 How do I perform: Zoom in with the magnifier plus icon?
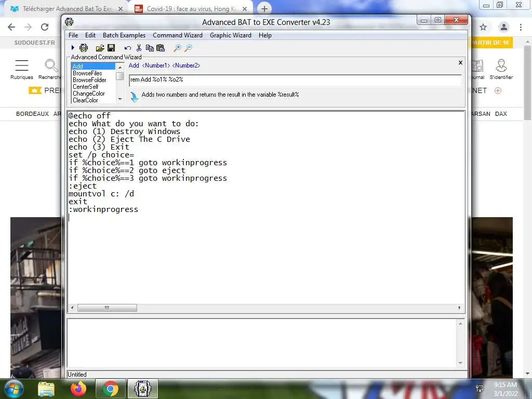click(x=177, y=48)
